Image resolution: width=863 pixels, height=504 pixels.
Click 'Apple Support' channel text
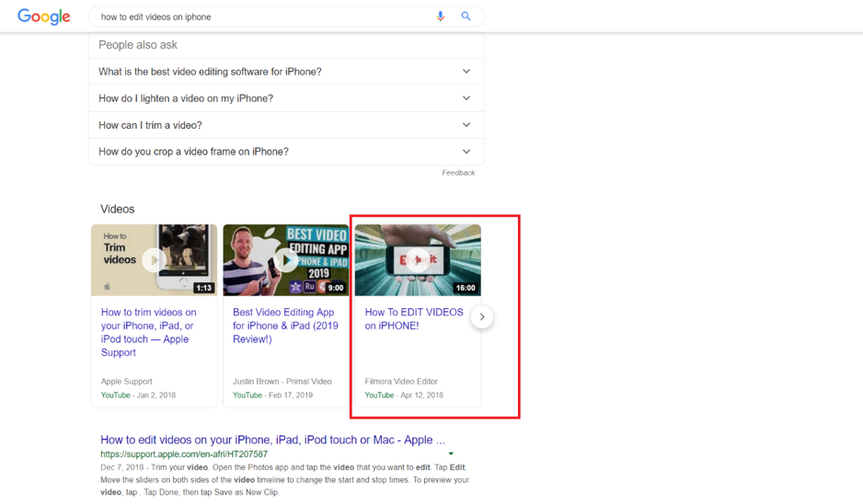(127, 382)
